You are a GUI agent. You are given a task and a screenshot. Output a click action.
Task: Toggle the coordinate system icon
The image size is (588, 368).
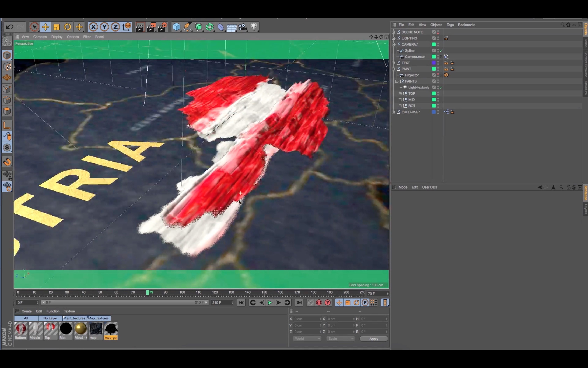click(x=127, y=27)
